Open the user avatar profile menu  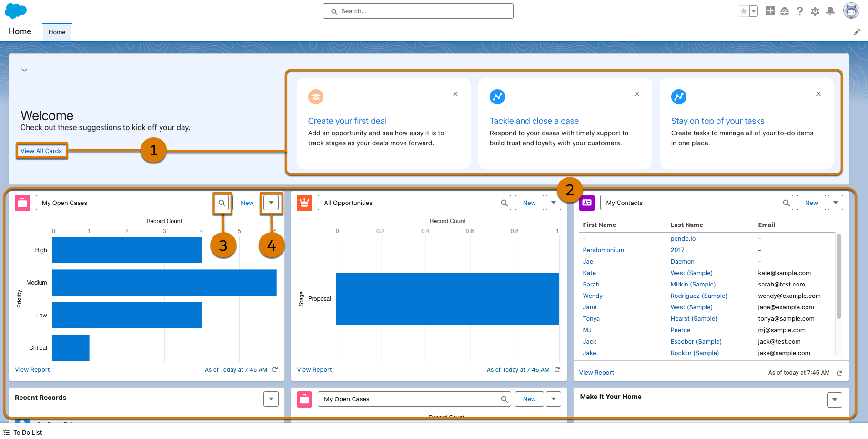[x=851, y=11]
